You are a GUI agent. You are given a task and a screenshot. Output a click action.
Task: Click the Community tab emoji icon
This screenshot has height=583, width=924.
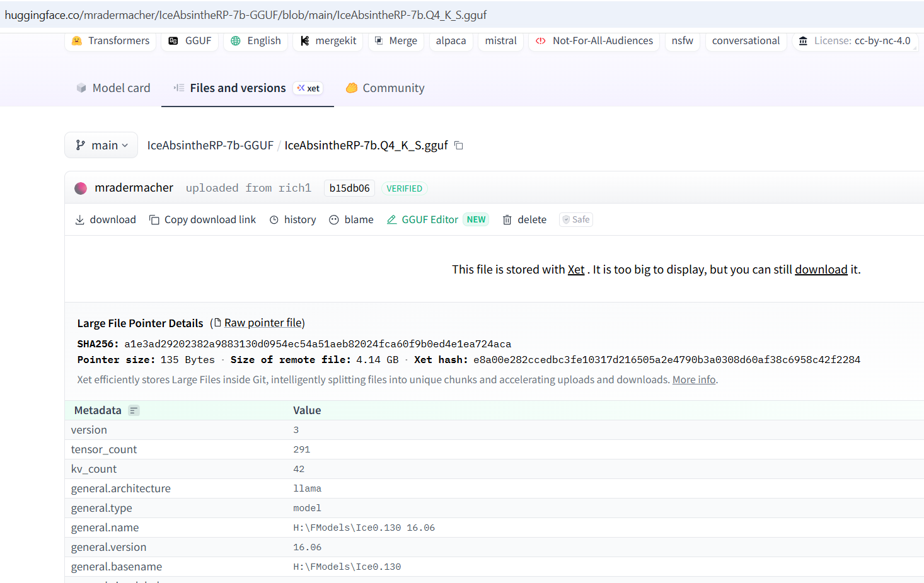(352, 88)
